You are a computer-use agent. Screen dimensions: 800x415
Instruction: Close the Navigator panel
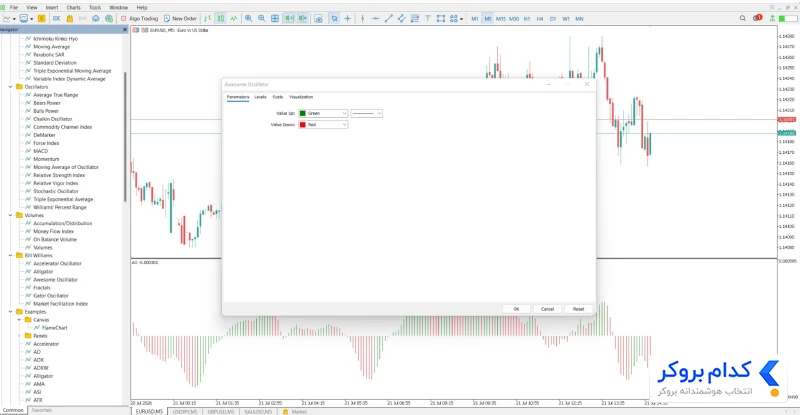pos(125,30)
